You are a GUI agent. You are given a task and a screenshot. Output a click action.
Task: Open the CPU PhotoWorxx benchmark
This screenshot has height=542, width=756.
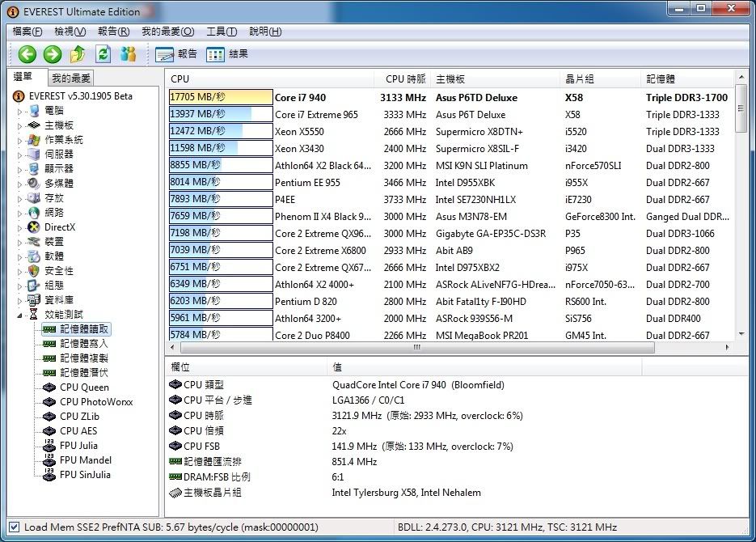click(96, 402)
